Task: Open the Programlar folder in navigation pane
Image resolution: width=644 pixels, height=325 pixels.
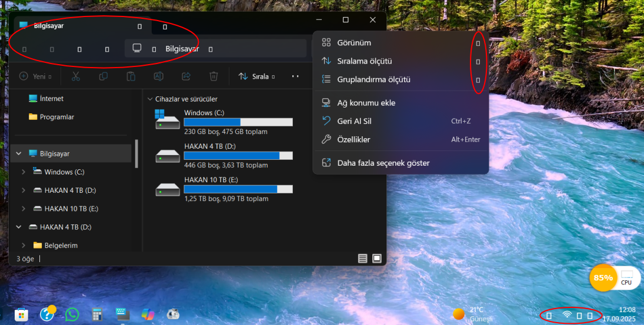Action: pyautogui.click(x=51, y=117)
